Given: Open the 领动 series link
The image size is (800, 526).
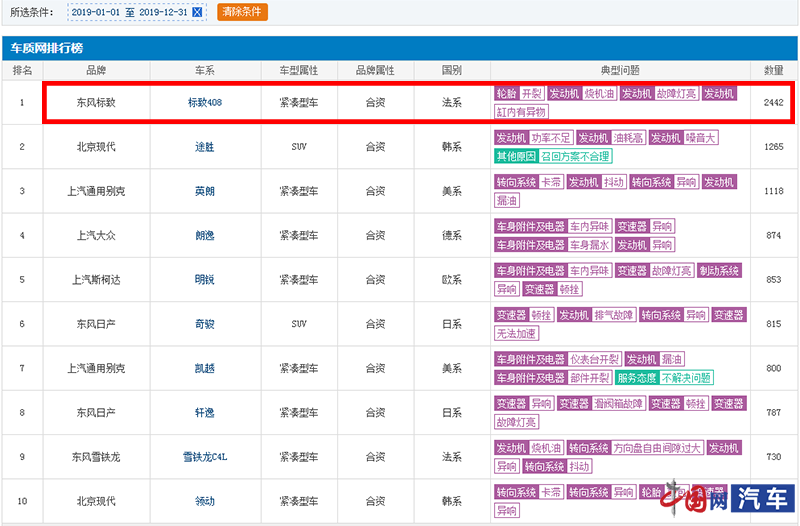Looking at the screenshot, I should (204, 501).
